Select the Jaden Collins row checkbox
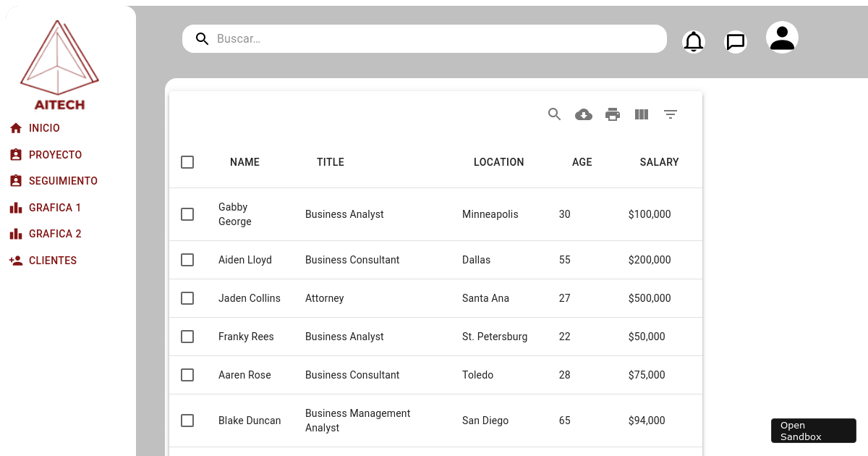The image size is (868, 456). (187, 298)
